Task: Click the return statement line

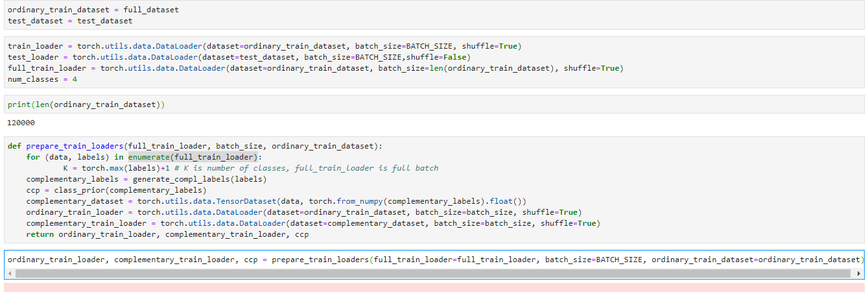Action: tap(167, 234)
